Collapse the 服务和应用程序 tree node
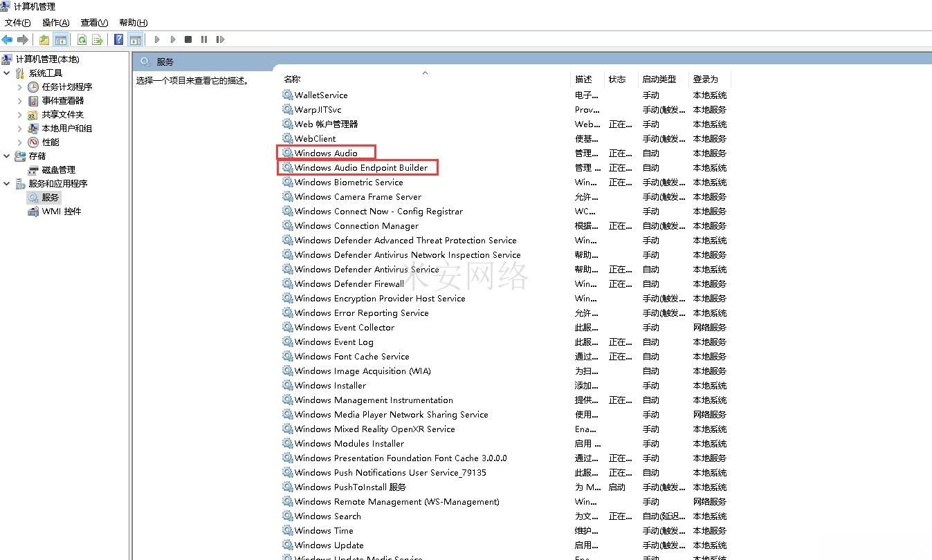The height and width of the screenshot is (560, 932). [x=7, y=184]
